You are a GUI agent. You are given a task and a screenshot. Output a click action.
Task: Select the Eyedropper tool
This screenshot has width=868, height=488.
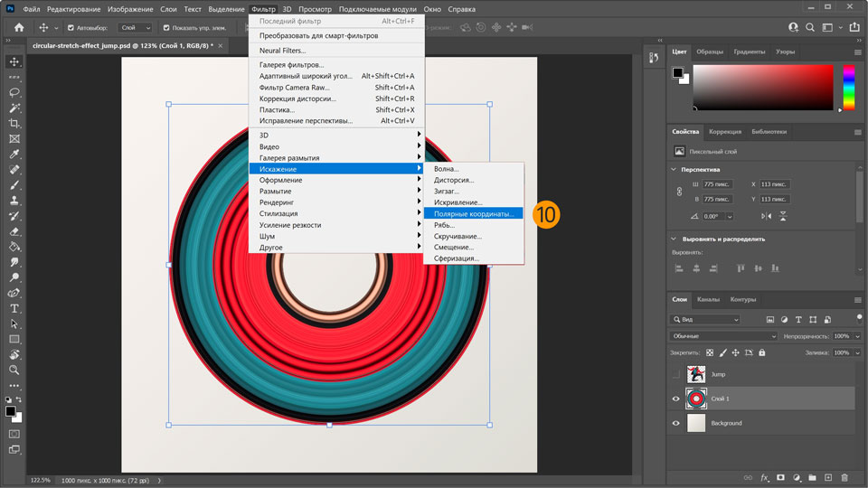click(14, 155)
